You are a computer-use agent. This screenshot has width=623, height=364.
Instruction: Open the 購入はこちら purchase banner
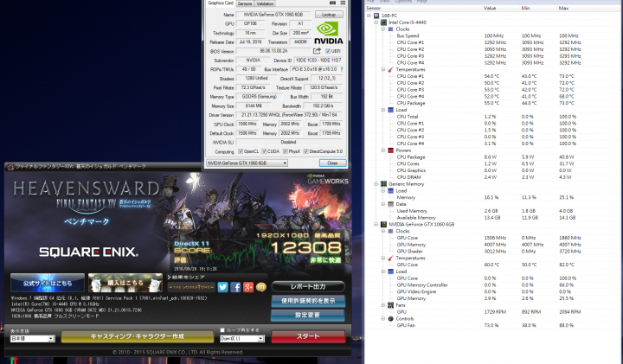tap(125, 283)
